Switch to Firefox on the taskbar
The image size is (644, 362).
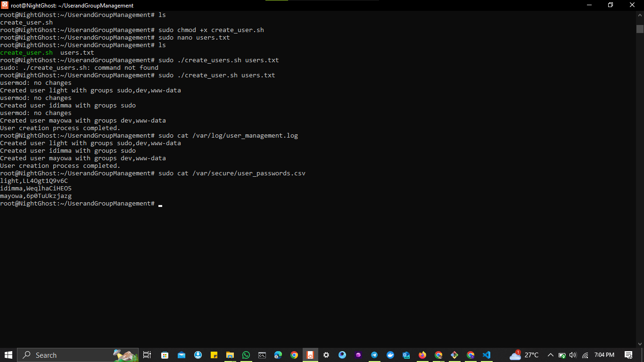tap(422, 355)
